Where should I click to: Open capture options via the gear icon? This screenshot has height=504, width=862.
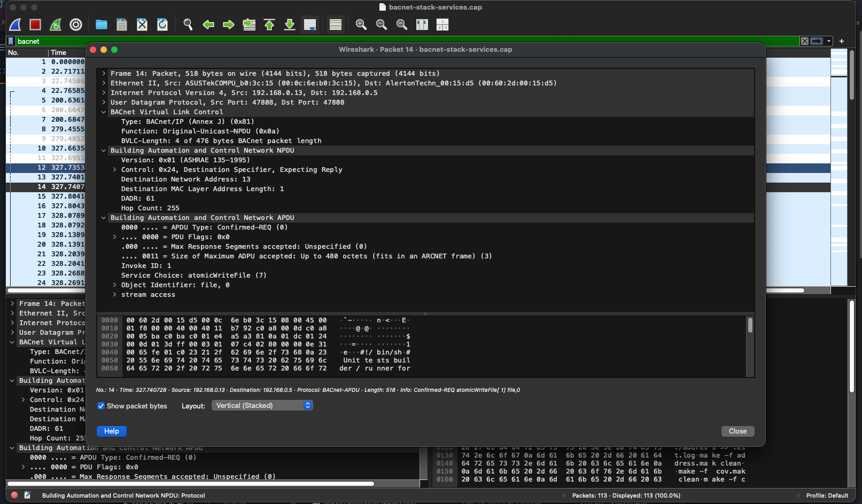click(75, 25)
